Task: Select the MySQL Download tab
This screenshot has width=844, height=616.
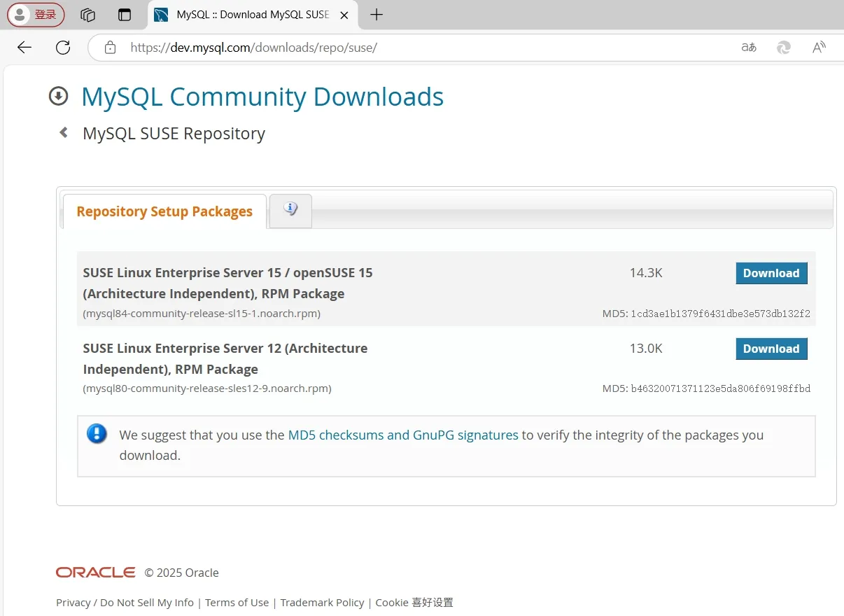Action: coord(253,15)
